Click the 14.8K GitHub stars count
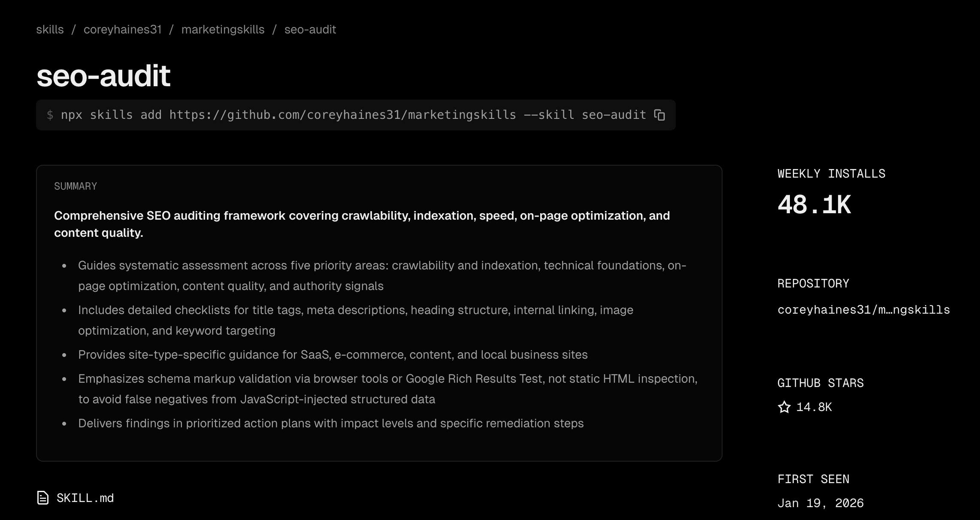980x520 pixels. pyautogui.click(x=814, y=407)
